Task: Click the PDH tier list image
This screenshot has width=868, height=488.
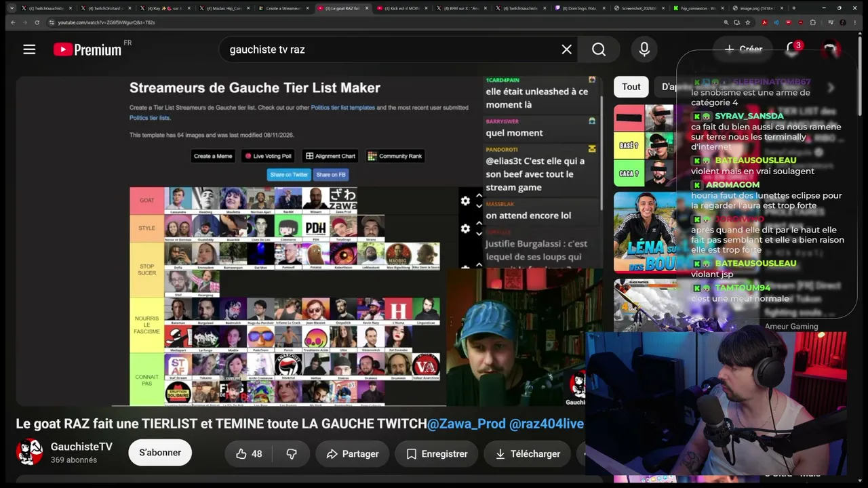Action: 315,228
